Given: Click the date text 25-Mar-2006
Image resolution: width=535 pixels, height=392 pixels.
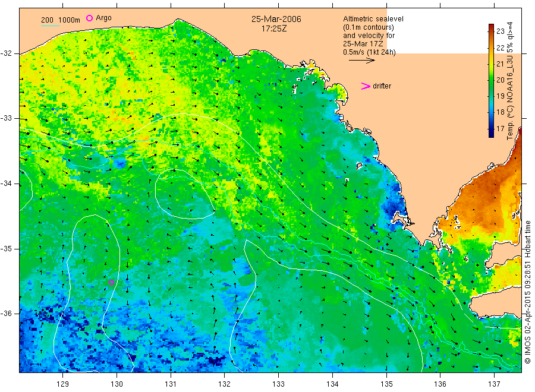Looking at the screenshot, I should (276, 19).
